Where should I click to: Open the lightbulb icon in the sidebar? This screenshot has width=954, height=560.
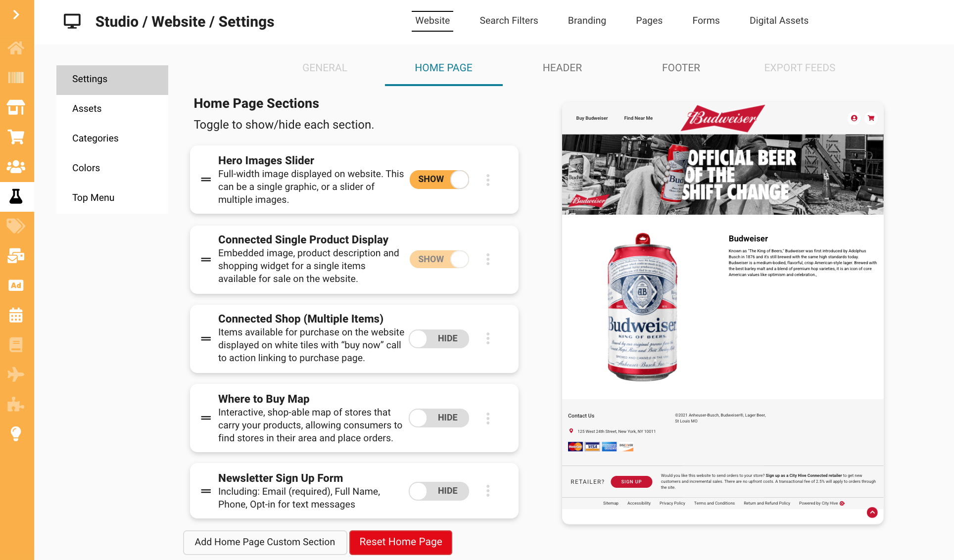tap(16, 434)
